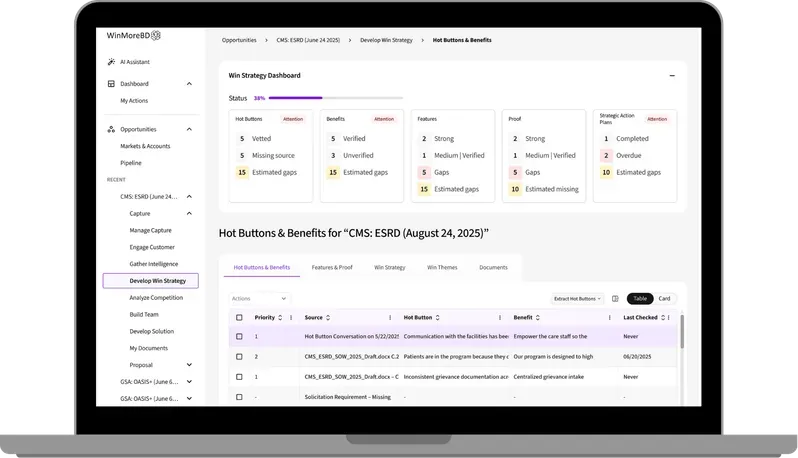Collapse the Win Strategy Dashboard with minus icon
Viewport: 798px width, 458px height.
pyautogui.click(x=672, y=75)
